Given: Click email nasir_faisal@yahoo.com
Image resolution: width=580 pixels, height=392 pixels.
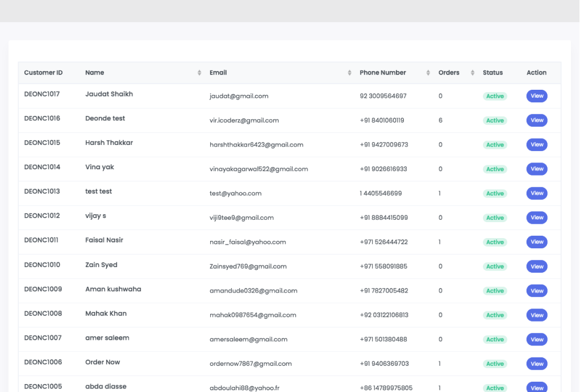Looking at the screenshot, I should (248, 242).
